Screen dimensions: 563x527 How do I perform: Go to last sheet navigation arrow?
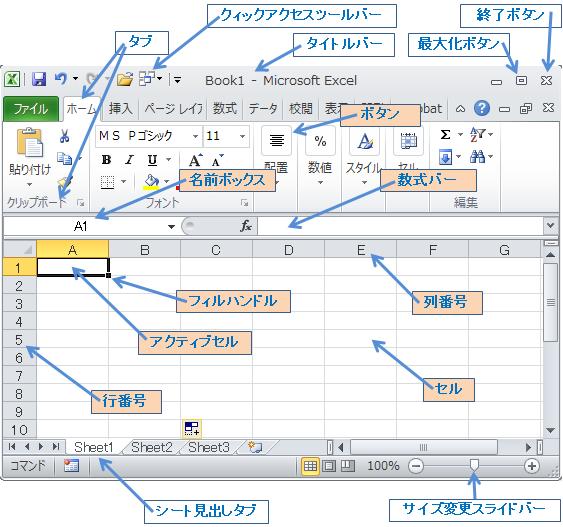(56, 447)
